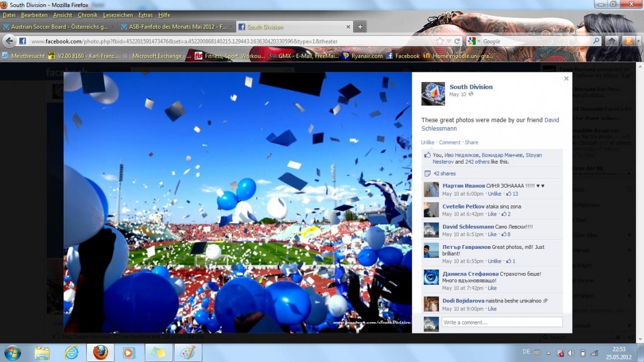Open the Lesezeichen menu
The image size is (644, 362).
pos(118,15)
